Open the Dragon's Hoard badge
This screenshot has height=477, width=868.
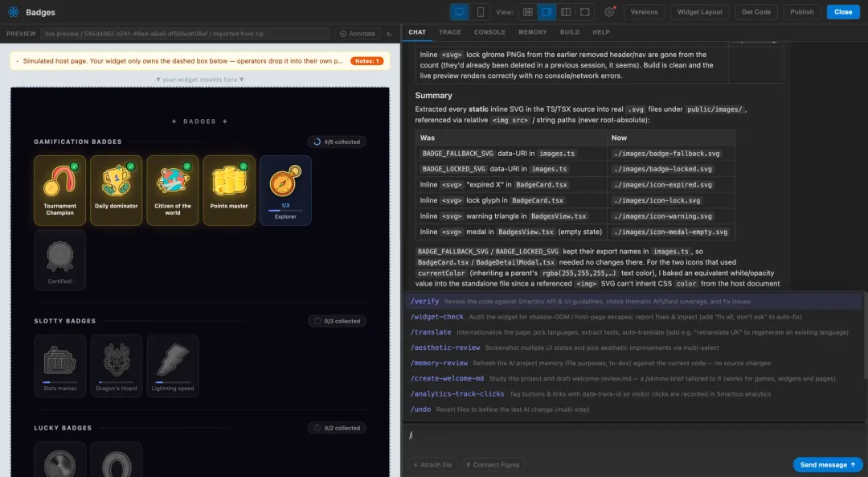click(x=117, y=365)
